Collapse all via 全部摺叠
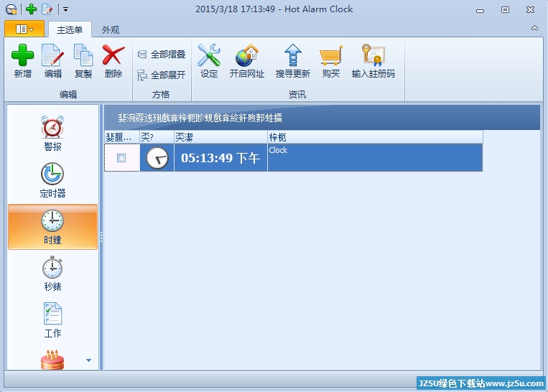The image size is (548, 392). [162, 55]
